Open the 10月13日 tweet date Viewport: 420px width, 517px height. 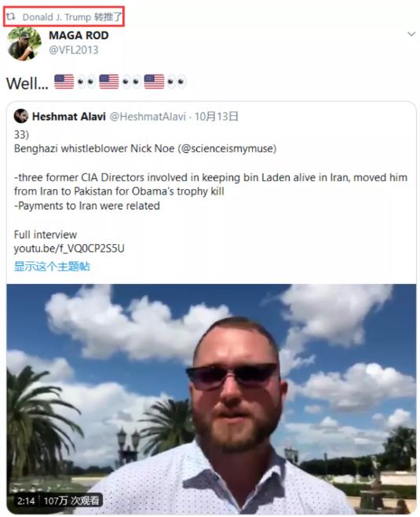click(x=216, y=116)
